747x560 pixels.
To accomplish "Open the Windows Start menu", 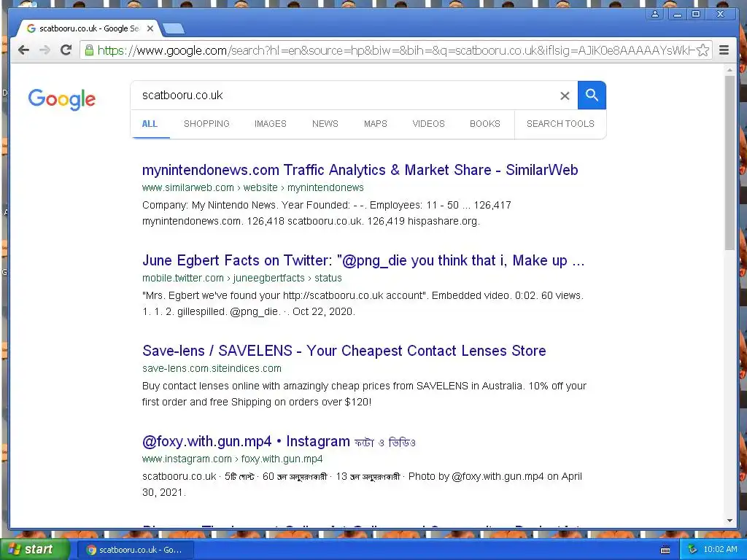I will [35, 549].
